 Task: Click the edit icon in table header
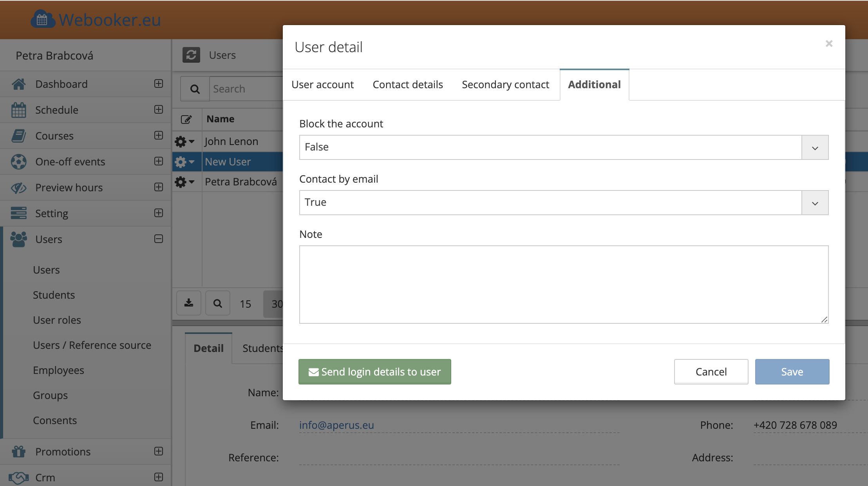186,119
